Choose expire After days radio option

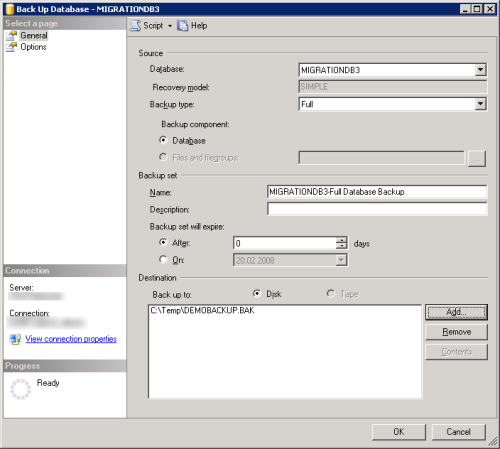[163, 242]
